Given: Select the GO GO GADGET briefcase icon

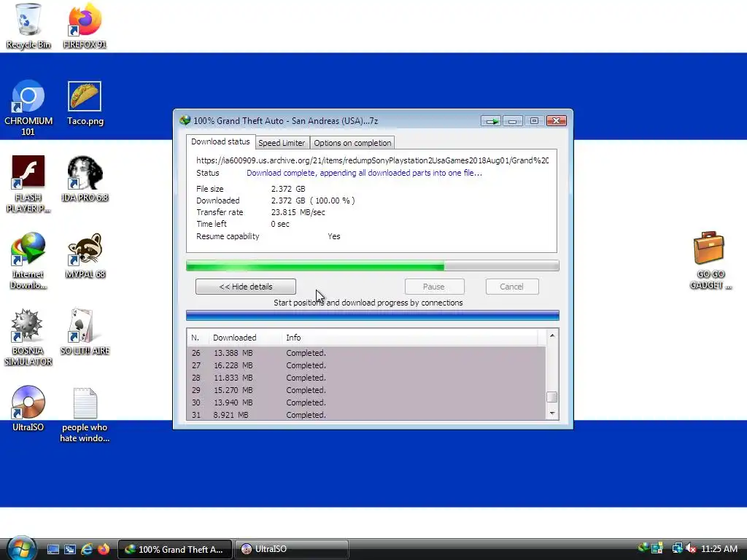Looking at the screenshot, I should coord(711,261).
